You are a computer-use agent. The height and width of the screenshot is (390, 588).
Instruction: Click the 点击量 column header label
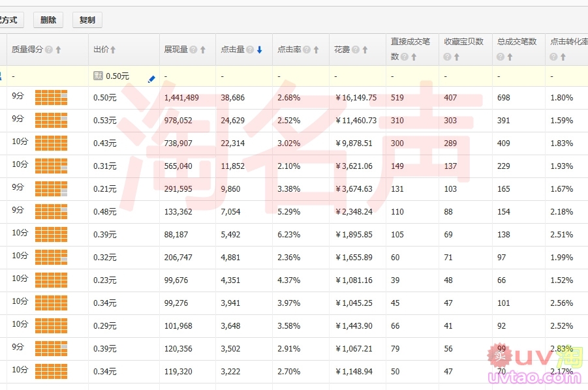click(232, 50)
